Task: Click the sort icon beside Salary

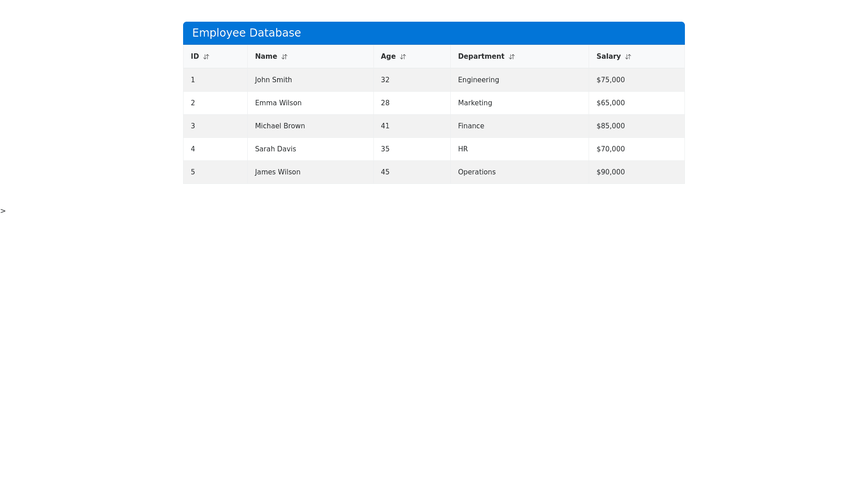Action: coord(628,57)
